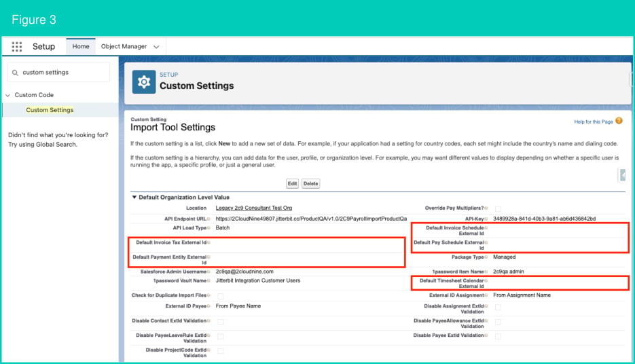Image resolution: width=635 pixels, height=364 pixels.
Task: Collapse the Custom Code tree section
Action: tap(7, 95)
